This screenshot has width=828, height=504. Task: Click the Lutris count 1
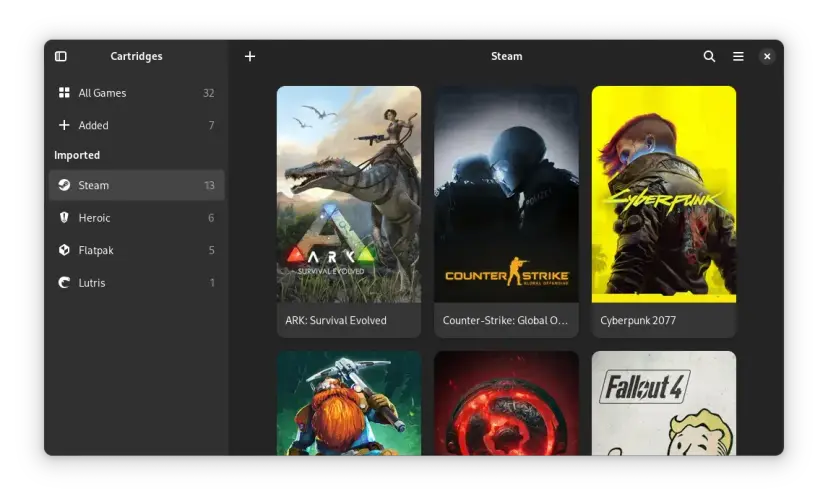pos(212,283)
